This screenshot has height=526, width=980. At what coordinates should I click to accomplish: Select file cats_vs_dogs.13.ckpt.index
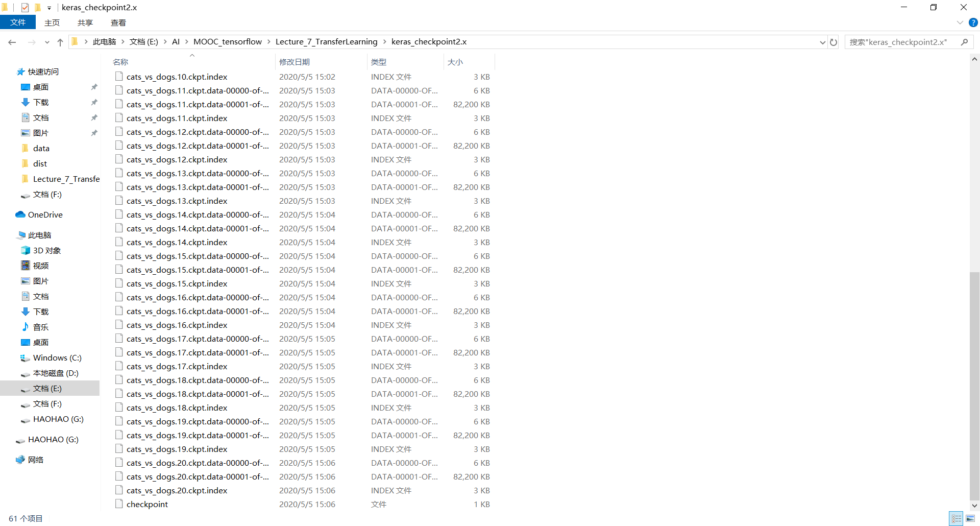(x=177, y=201)
